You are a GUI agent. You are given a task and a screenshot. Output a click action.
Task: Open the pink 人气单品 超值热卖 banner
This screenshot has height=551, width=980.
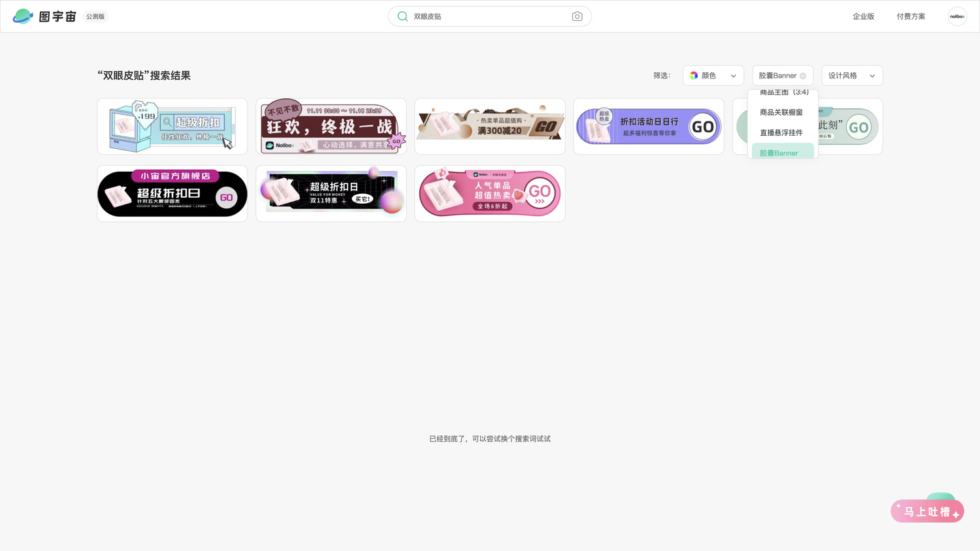coord(490,193)
